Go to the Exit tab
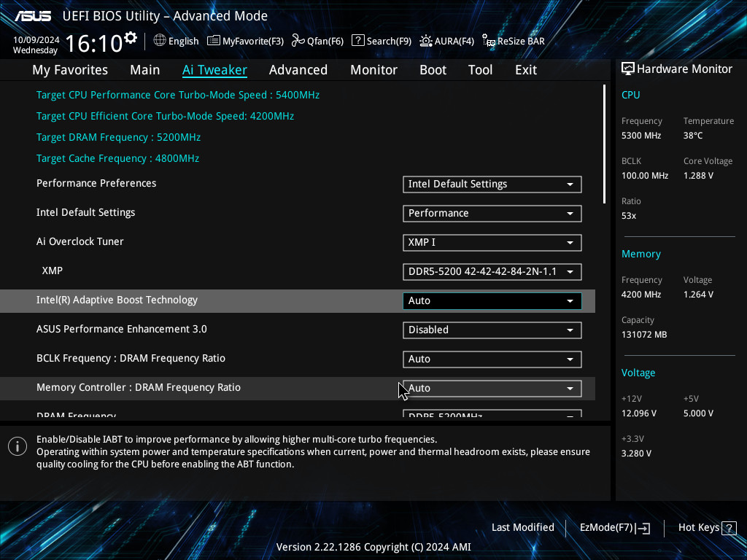The height and width of the screenshot is (560, 747). 526,70
